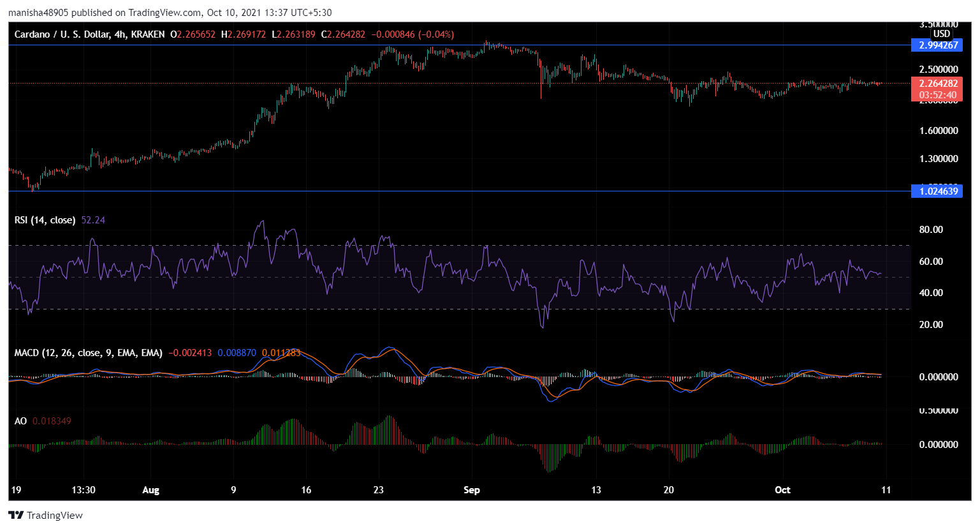980x529 pixels.
Task: Click the countdown timer 03:52:40
Action: 937,95
